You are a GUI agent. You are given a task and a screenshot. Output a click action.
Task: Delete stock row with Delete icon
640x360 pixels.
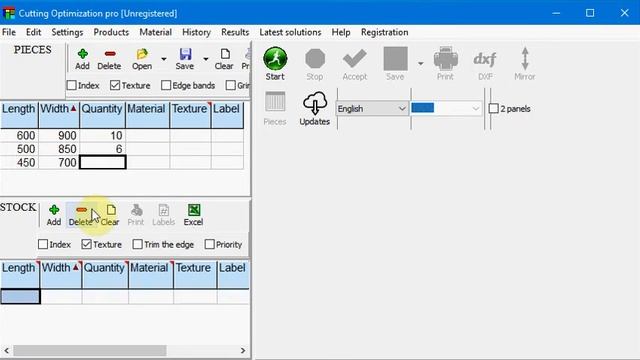(x=80, y=215)
